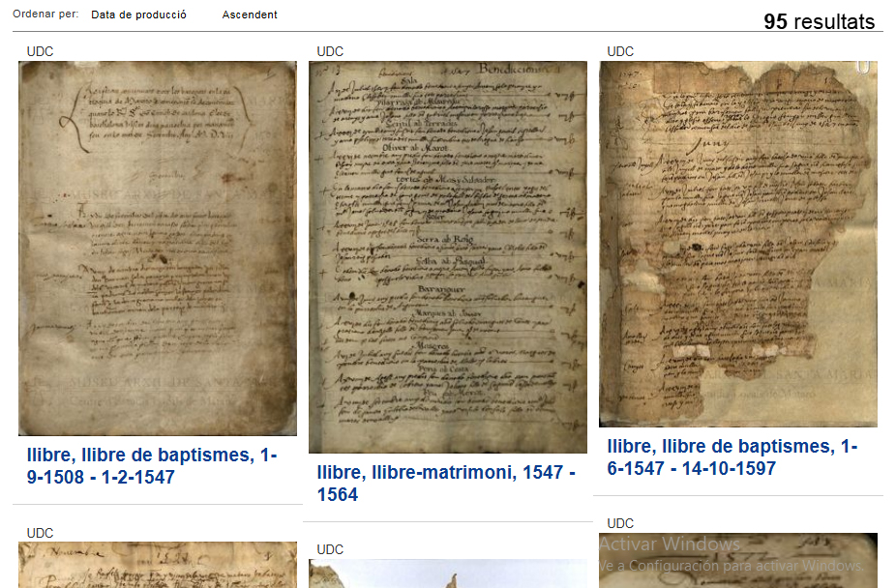Click the UDC label of second-row left item
896x588 pixels.
click(40, 533)
